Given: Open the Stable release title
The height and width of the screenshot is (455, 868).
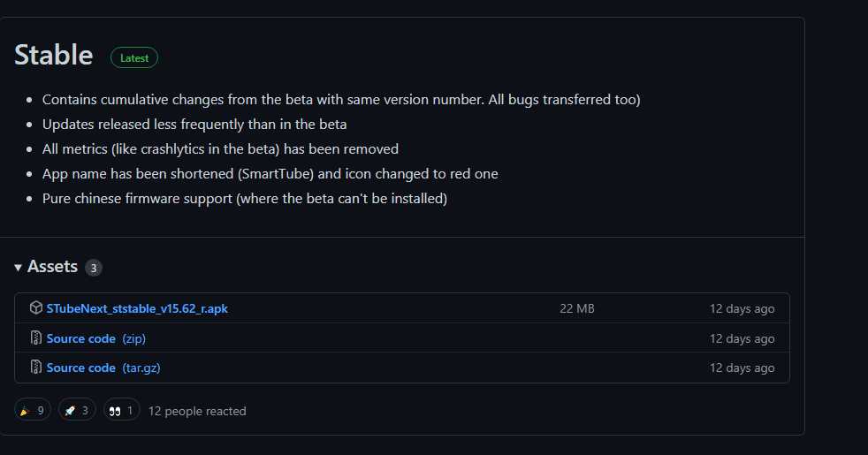Looking at the screenshot, I should [54, 55].
